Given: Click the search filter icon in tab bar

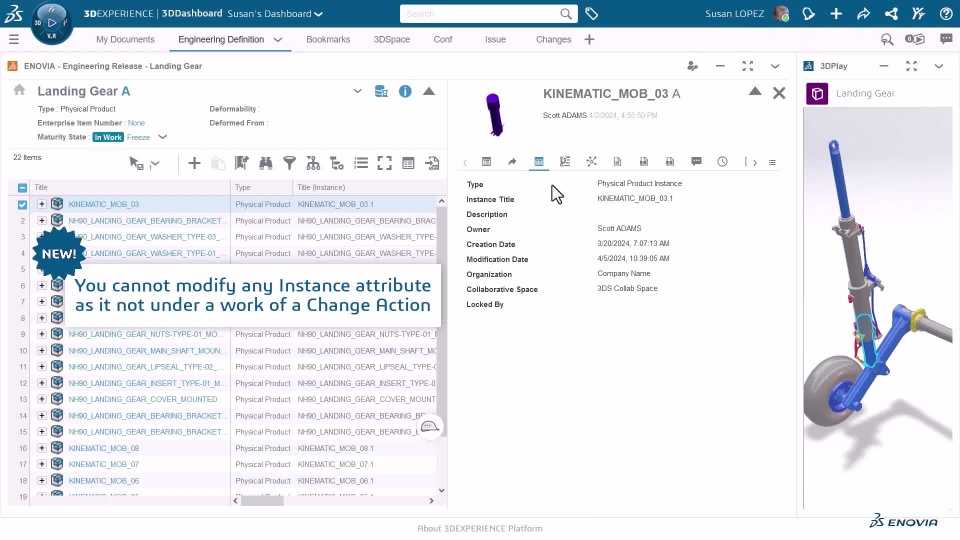Looking at the screenshot, I should click(x=887, y=40).
